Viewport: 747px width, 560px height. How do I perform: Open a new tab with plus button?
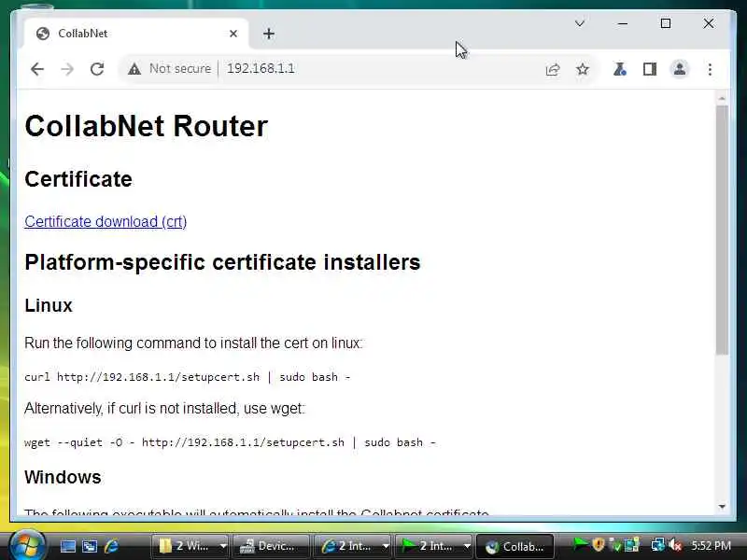coord(269,34)
